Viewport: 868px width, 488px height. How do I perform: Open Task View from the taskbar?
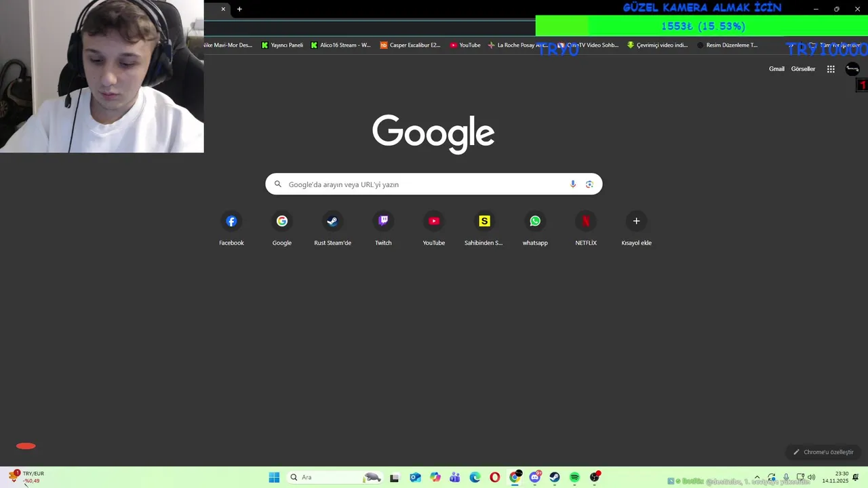(x=395, y=477)
